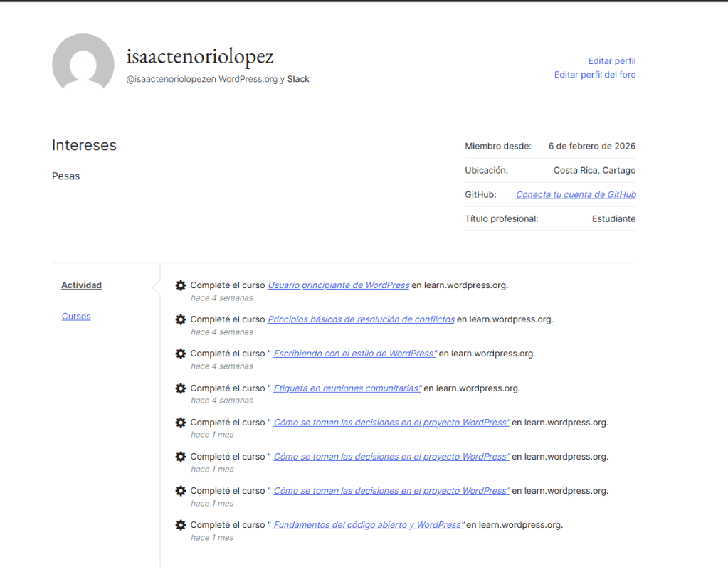728x567 pixels.
Task: Open Editar perfil del foro
Action: click(x=595, y=75)
